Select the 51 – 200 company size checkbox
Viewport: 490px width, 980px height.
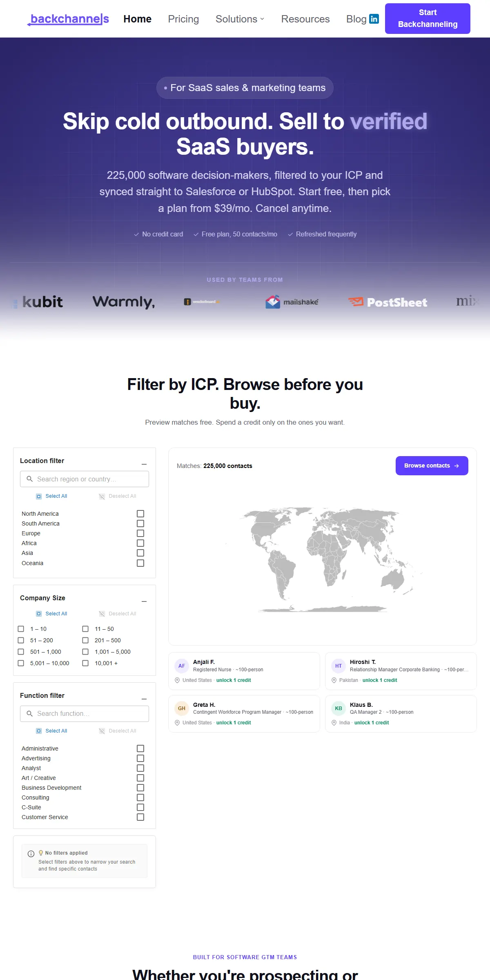21,640
